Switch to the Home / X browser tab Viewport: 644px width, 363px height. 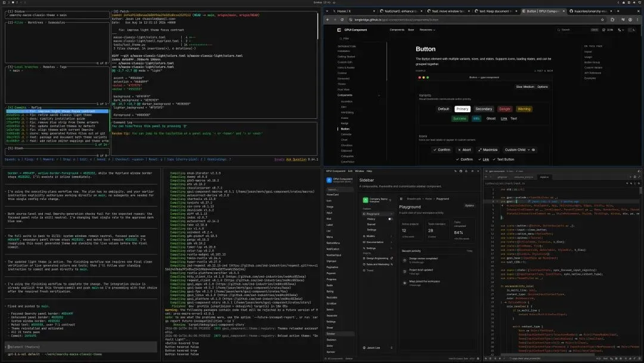354,11
